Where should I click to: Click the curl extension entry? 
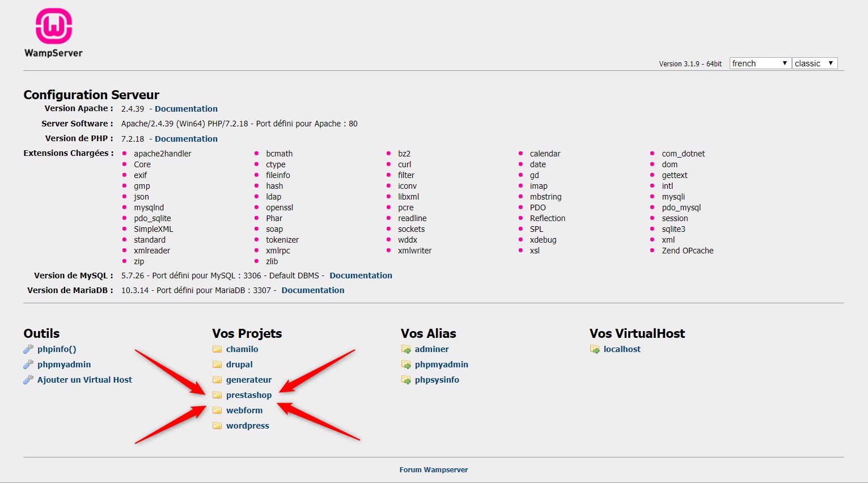click(405, 164)
